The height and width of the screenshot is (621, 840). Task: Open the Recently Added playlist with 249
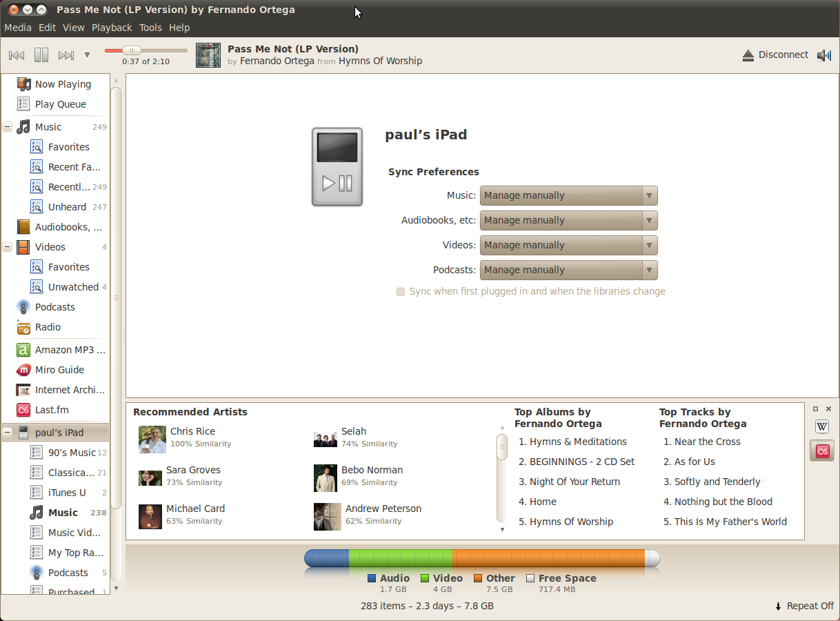[x=55, y=187]
